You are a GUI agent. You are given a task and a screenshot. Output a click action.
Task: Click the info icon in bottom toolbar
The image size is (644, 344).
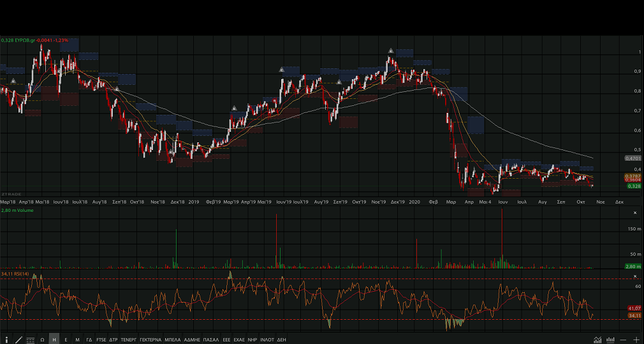click(6, 340)
